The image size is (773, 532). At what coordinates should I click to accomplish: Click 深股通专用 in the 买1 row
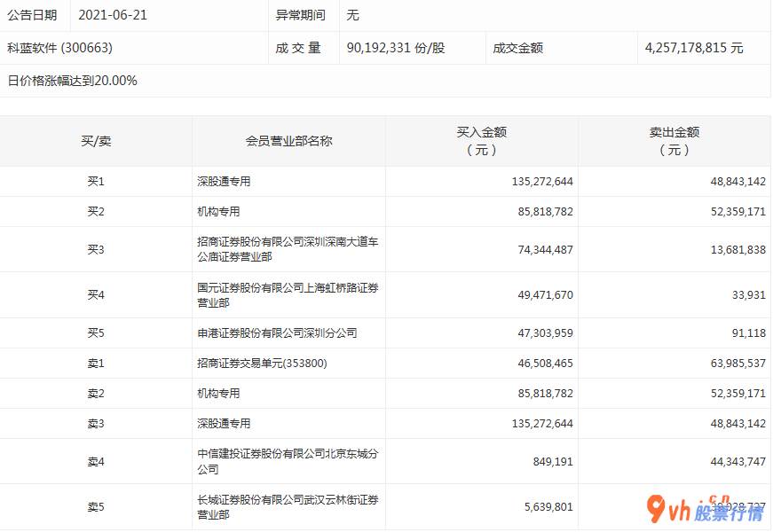tap(224, 181)
